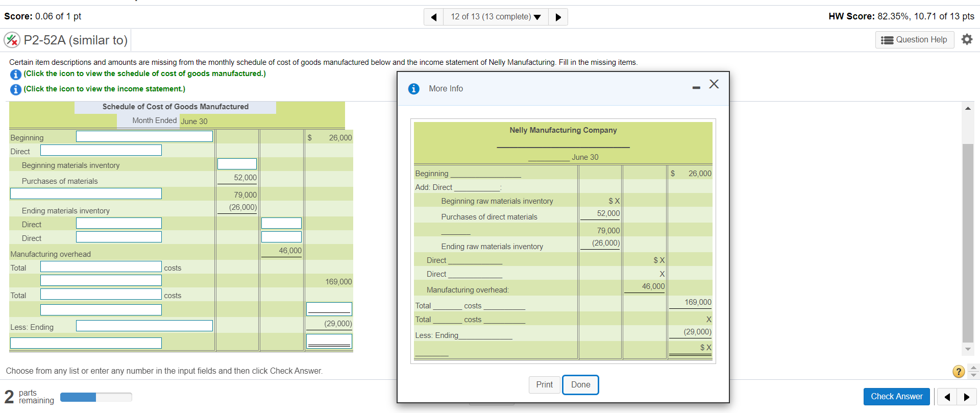980x413 pixels.
Task: Minimize the More Info dialog
Action: [696, 88]
